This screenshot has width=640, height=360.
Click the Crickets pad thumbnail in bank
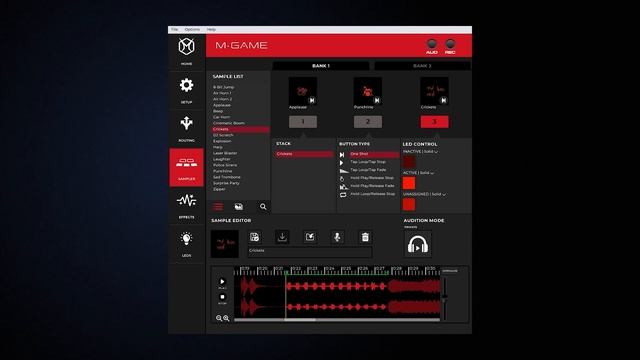tap(434, 91)
